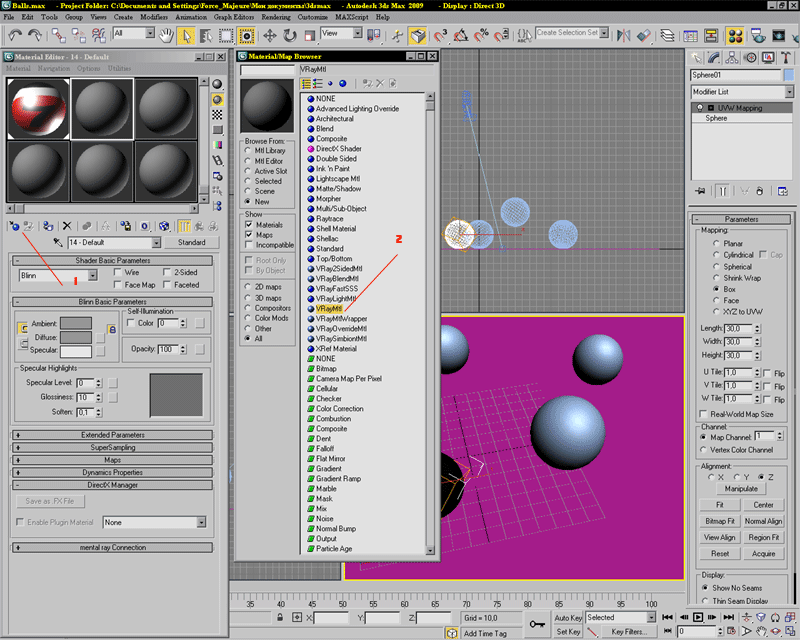The height and width of the screenshot is (640, 800).
Task: Click Assign Material to Selection icon
Action: pyautogui.click(x=48, y=226)
